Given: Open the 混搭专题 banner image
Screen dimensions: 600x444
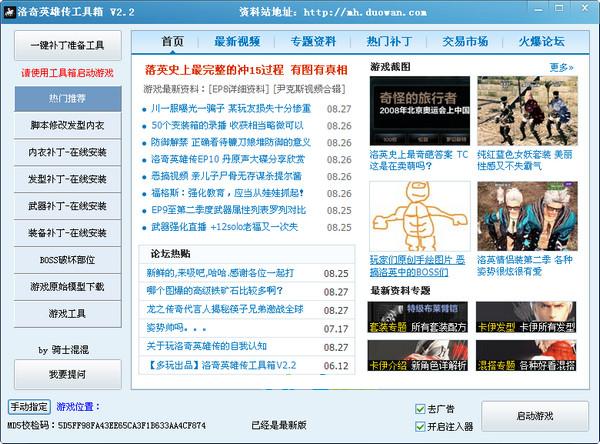Looking at the screenshot, I should [527, 357].
